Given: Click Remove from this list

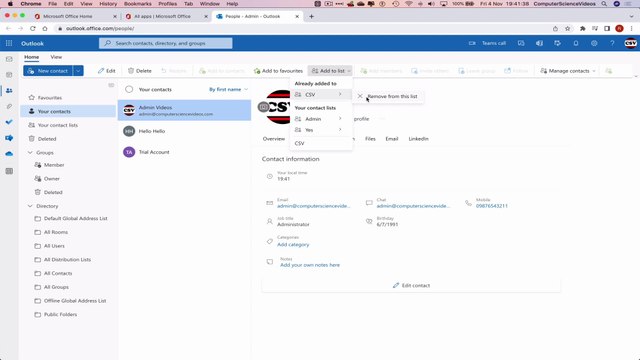Looking at the screenshot, I should [x=392, y=96].
